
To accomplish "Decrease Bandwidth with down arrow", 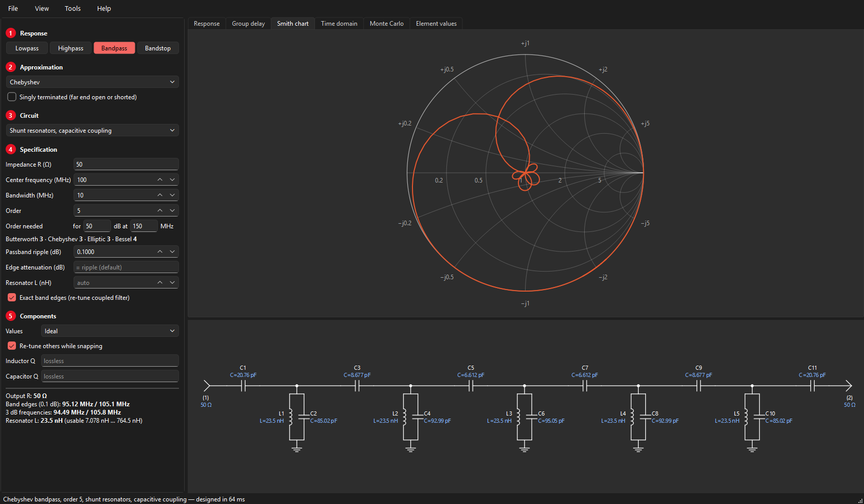I will 172,195.
